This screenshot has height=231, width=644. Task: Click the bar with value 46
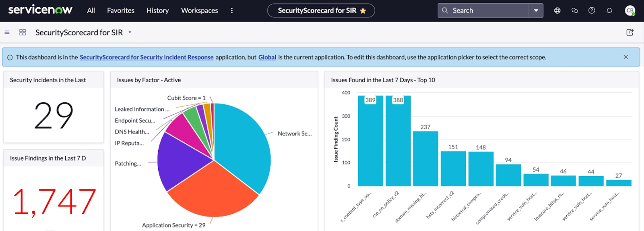563,181
